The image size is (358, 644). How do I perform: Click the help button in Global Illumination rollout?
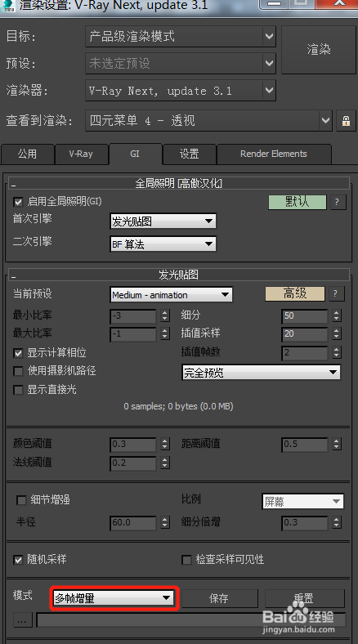(x=338, y=202)
